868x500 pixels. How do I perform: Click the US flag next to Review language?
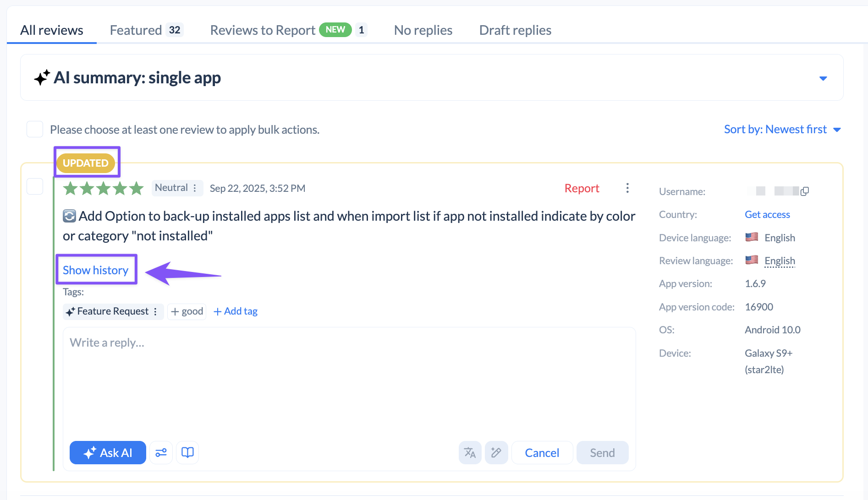click(752, 260)
